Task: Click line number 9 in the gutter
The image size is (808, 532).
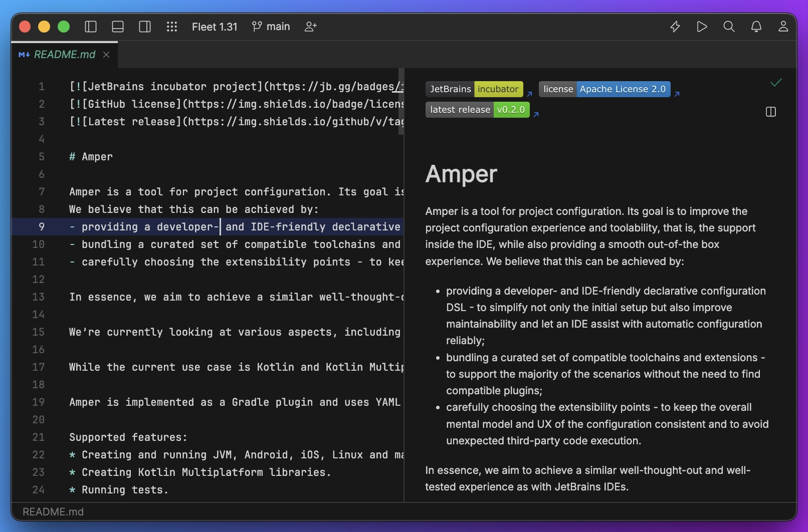Action: [42, 227]
